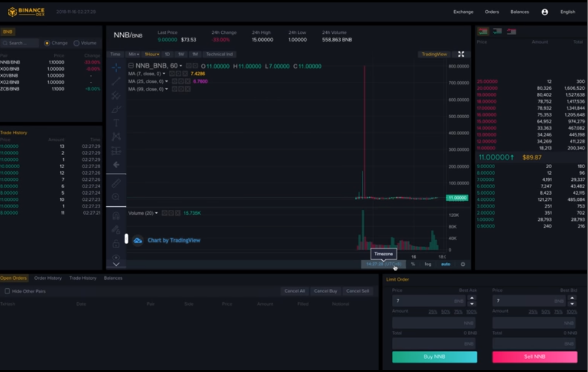Set sell amount to 100%
The height and width of the screenshot is (372, 588).
pos(572,312)
